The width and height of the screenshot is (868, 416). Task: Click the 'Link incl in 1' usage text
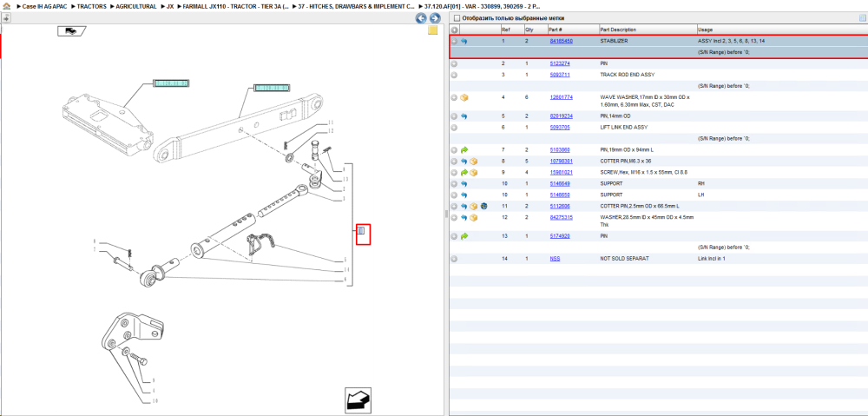[x=712, y=259]
